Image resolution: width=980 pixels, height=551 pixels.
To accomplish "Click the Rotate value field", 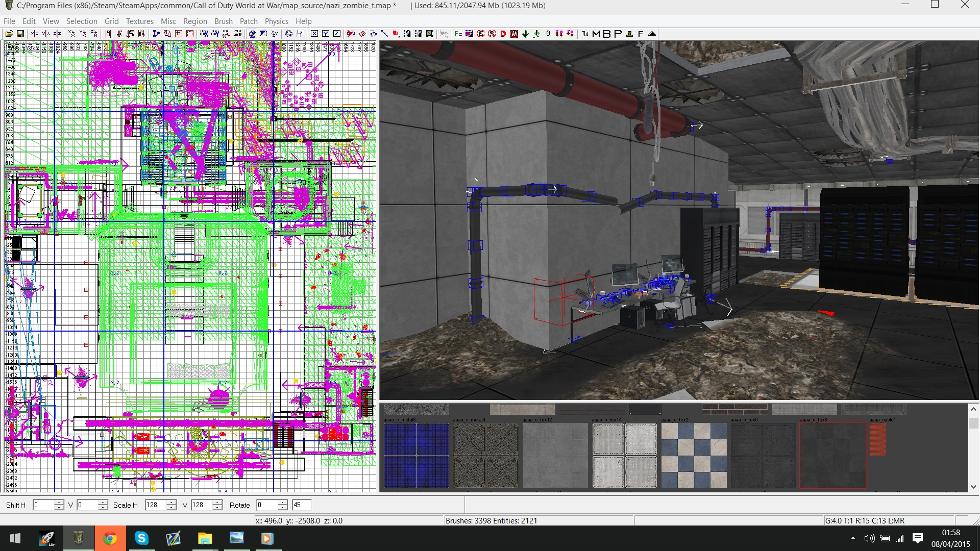I will click(x=267, y=505).
